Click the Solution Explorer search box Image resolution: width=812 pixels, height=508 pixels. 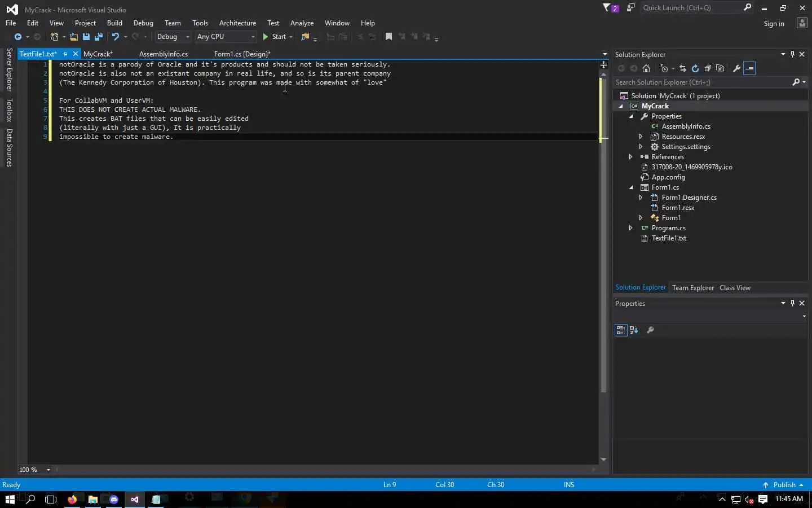tap(702, 82)
